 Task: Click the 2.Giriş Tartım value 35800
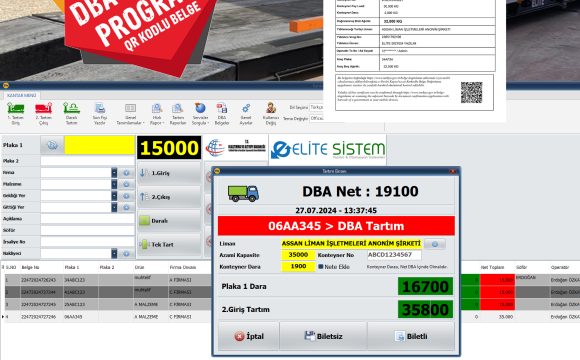tap(425, 309)
